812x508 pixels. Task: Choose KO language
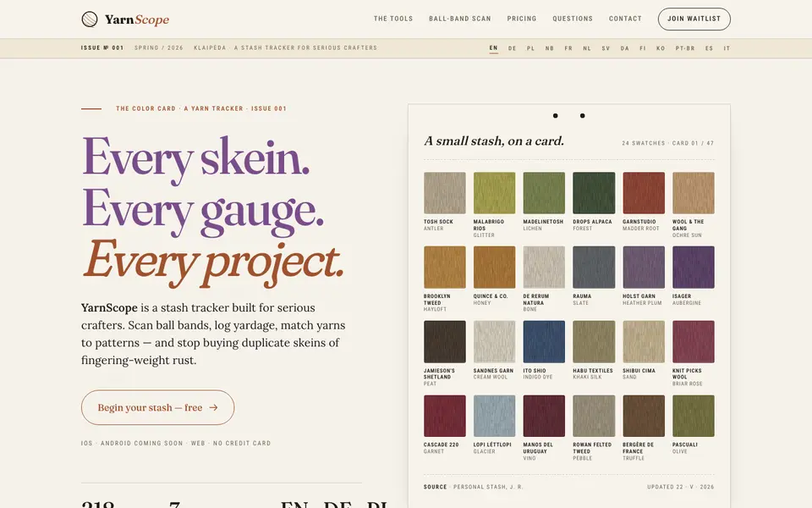pos(661,48)
